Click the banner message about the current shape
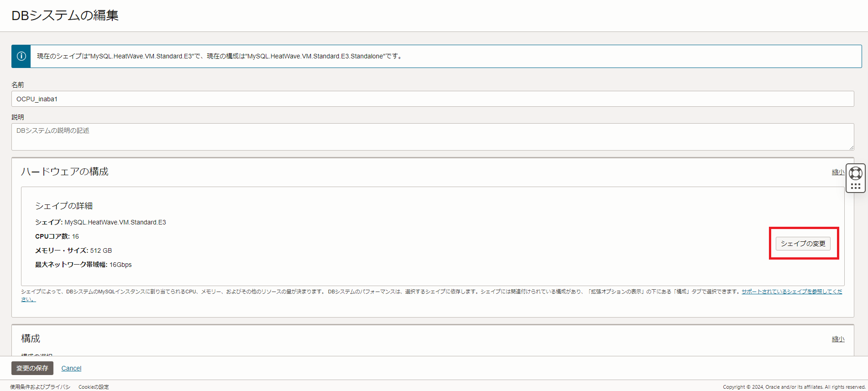 [x=219, y=56]
